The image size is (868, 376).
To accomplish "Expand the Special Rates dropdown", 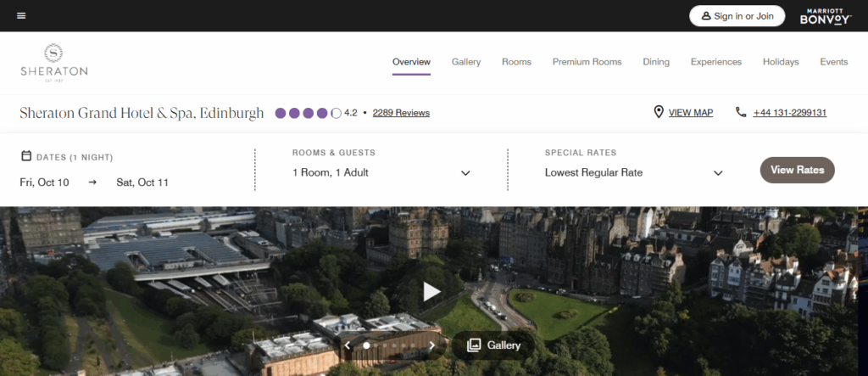I will pyautogui.click(x=718, y=173).
